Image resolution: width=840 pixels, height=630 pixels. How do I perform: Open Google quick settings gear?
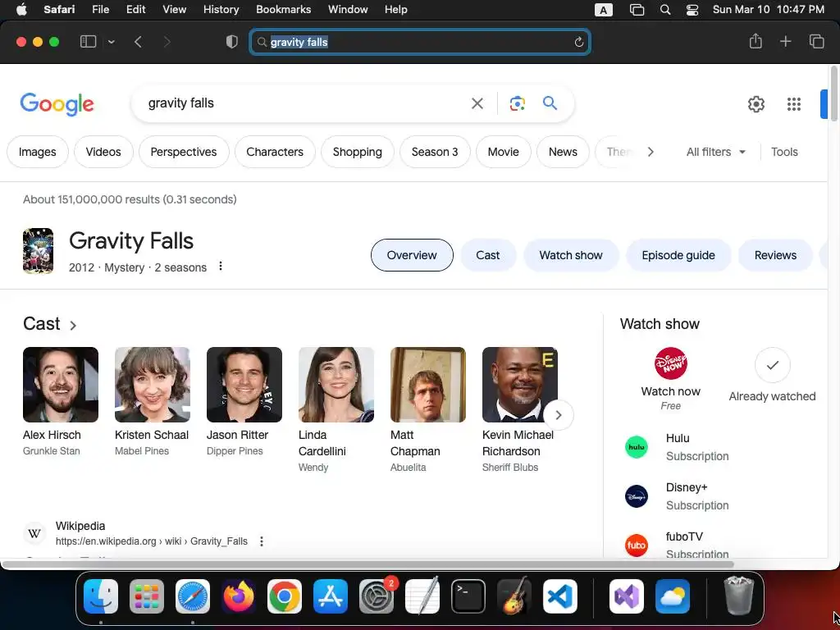coord(756,104)
